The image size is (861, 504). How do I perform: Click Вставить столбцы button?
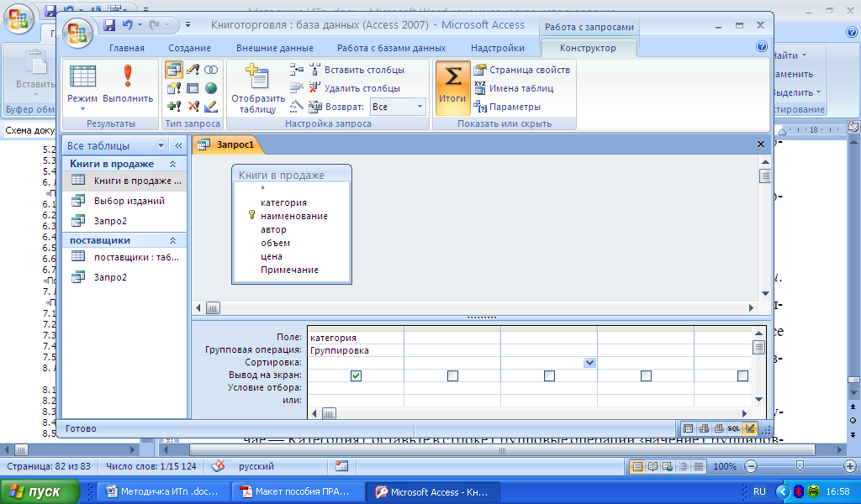[x=357, y=70]
